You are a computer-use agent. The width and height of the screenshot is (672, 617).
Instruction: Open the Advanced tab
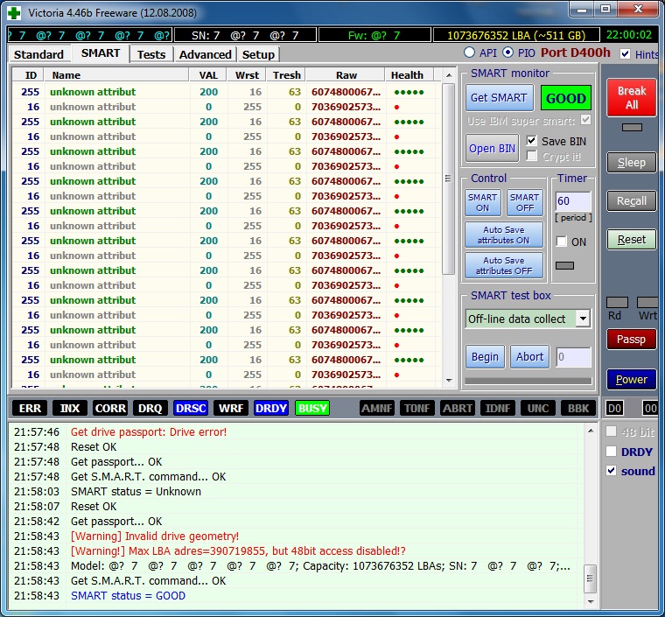point(205,54)
